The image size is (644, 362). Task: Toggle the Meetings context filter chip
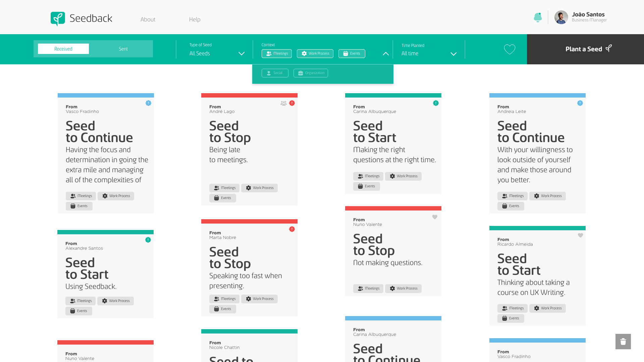[277, 54]
